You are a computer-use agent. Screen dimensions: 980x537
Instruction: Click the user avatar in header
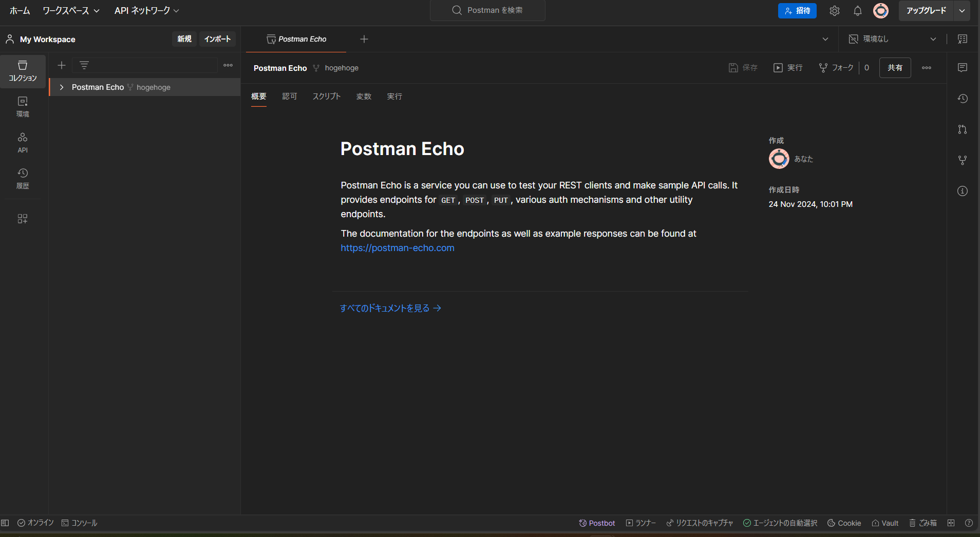(x=881, y=11)
